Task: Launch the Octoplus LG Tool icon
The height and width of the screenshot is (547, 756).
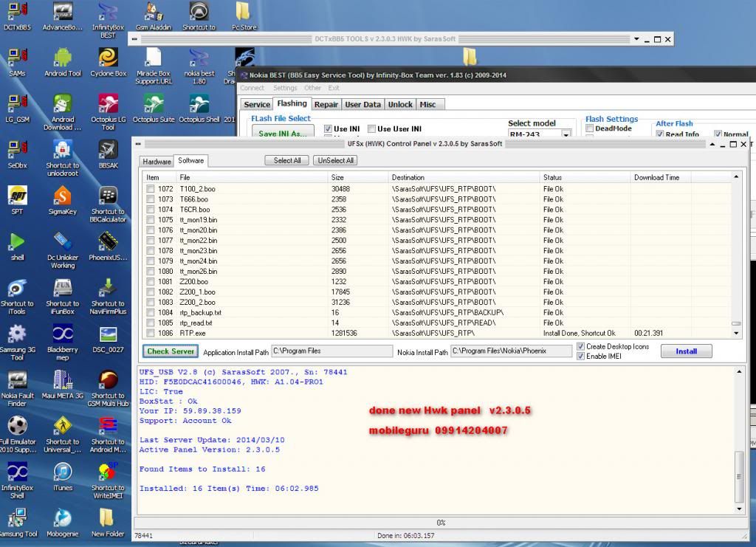Action: 108,112
